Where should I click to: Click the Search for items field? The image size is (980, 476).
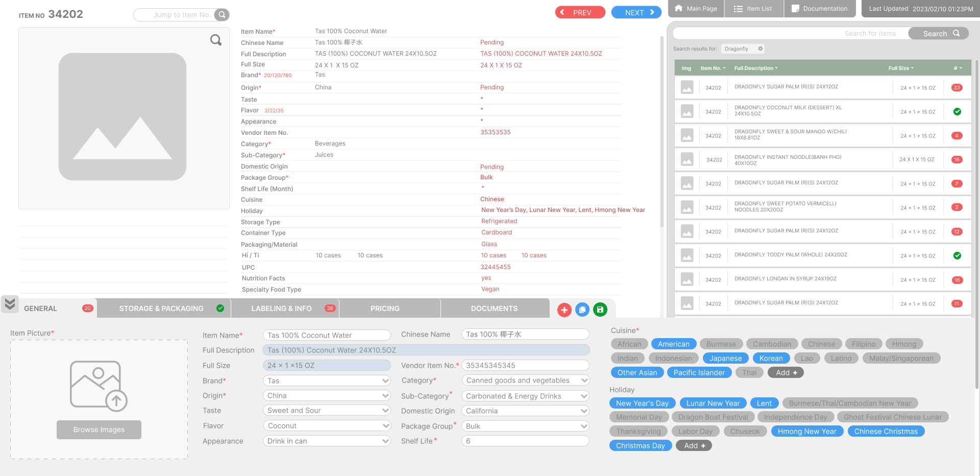click(791, 33)
